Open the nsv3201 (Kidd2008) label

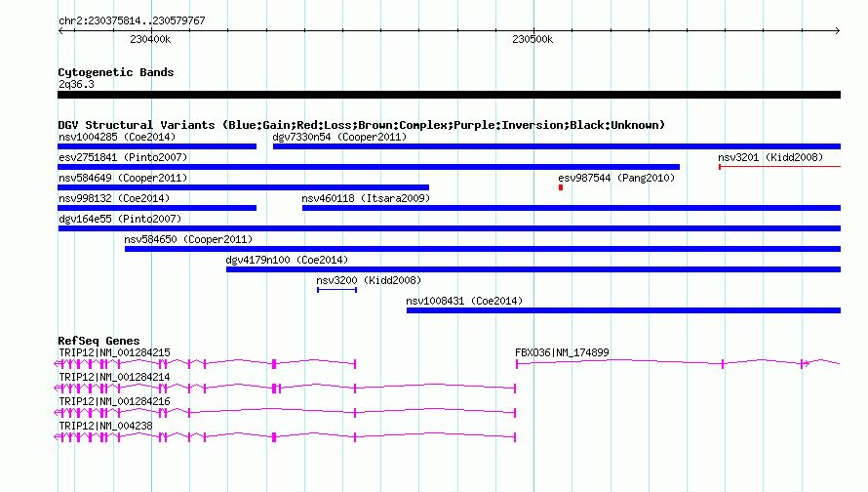[x=770, y=157]
